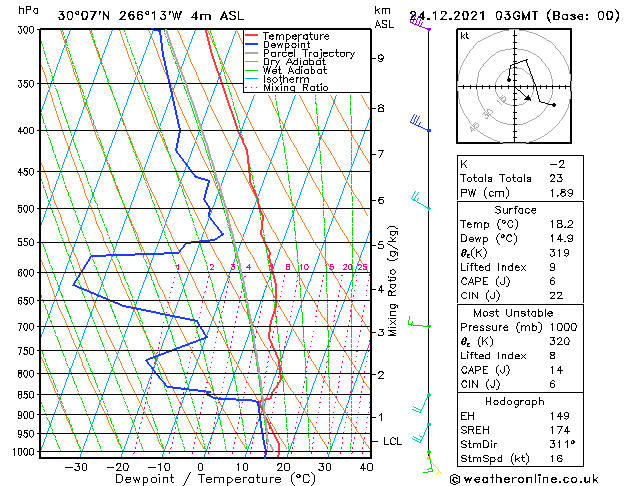The height and width of the screenshot is (486, 629).
Task: Click the blue Dewpoint legend line
Action: pyautogui.click(x=252, y=44)
